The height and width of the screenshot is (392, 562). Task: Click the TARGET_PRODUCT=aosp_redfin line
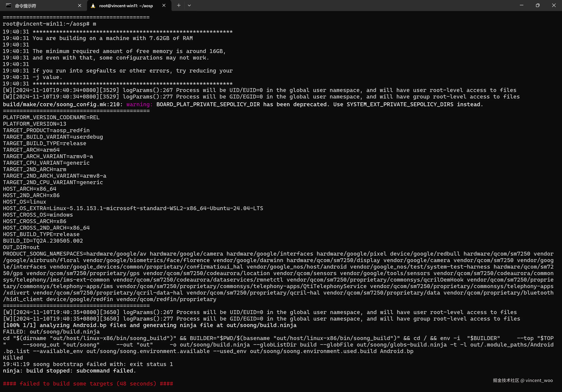(x=46, y=130)
